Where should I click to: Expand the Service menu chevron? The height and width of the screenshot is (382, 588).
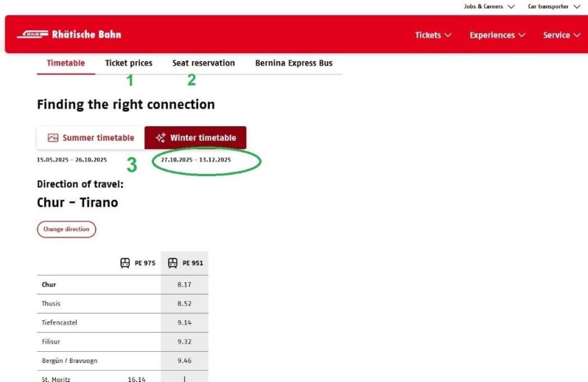[577, 35]
